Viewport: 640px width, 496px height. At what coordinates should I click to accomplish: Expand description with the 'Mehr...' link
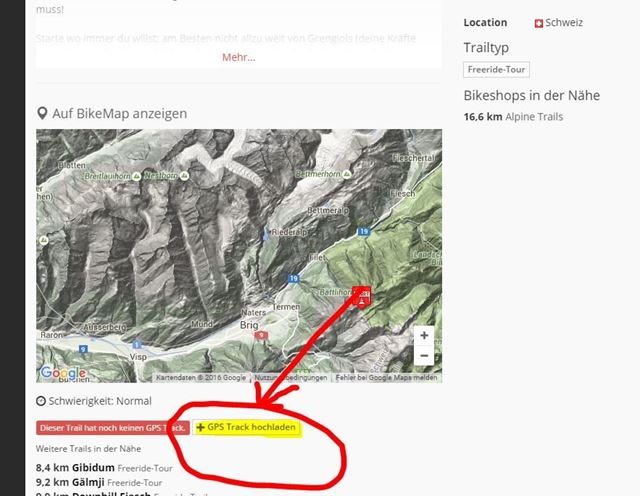pos(238,57)
